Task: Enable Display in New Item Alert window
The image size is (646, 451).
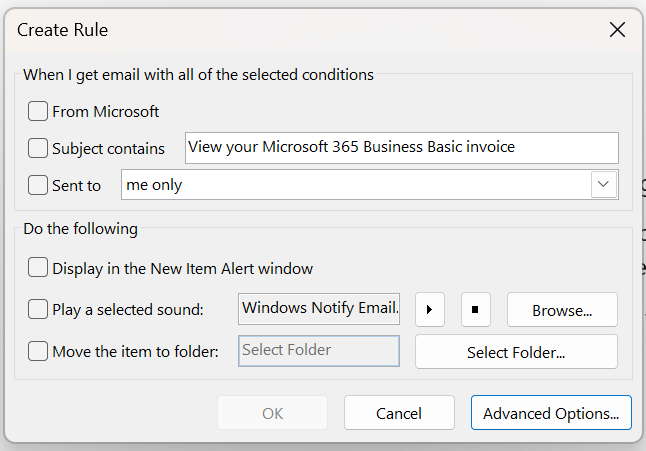Action: [38, 268]
